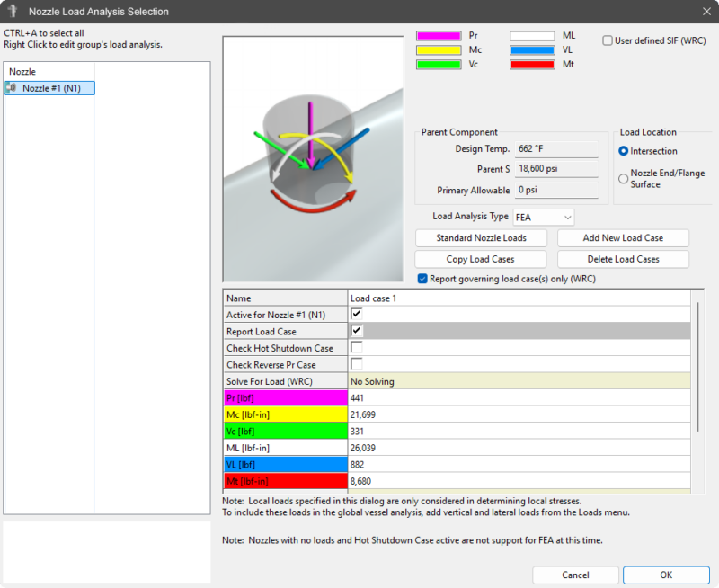Enable Check Reverse Pr Case
Viewport: 719px width, 588px height.
point(355,364)
